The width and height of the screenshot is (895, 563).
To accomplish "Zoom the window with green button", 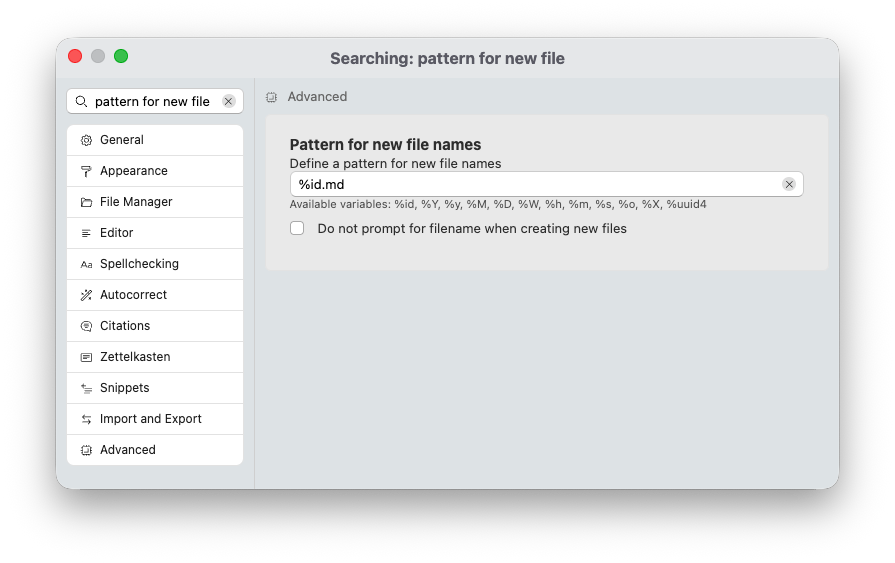I will (120, 56).
